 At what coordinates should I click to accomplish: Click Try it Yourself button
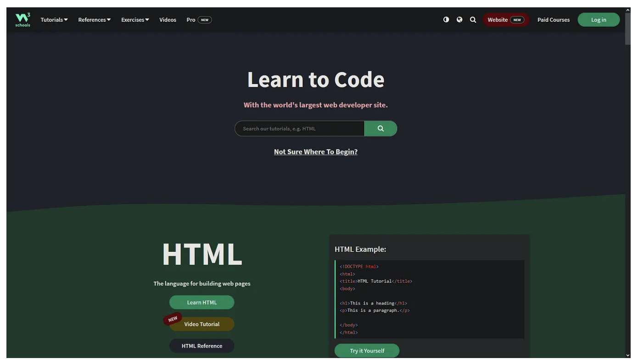tap(367, 351)
